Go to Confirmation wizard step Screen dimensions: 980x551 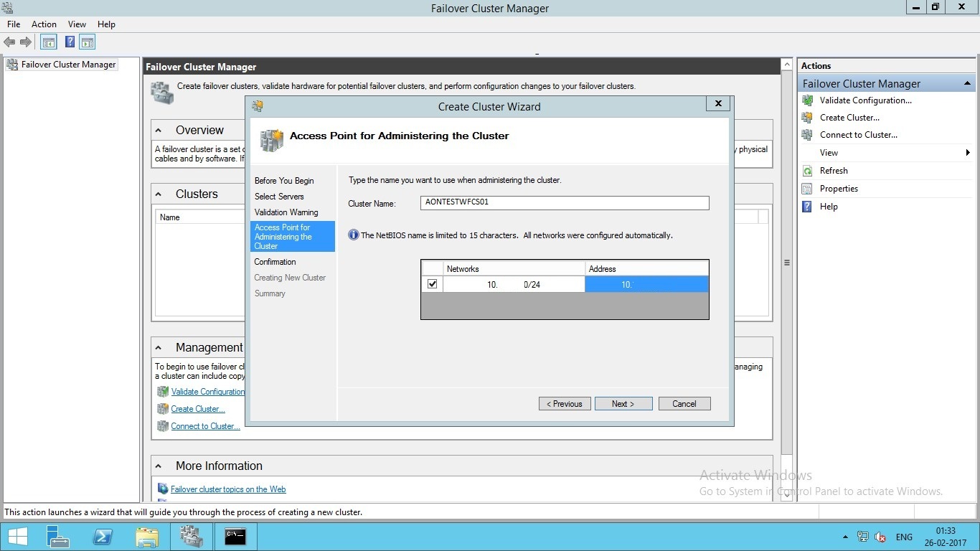click(275, 262)
